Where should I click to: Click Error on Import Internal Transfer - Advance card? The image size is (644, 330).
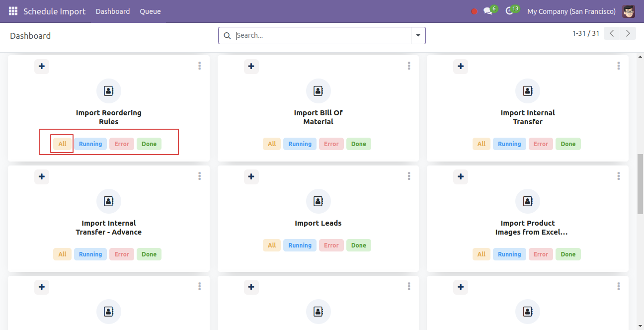click(x=122, y=254)
